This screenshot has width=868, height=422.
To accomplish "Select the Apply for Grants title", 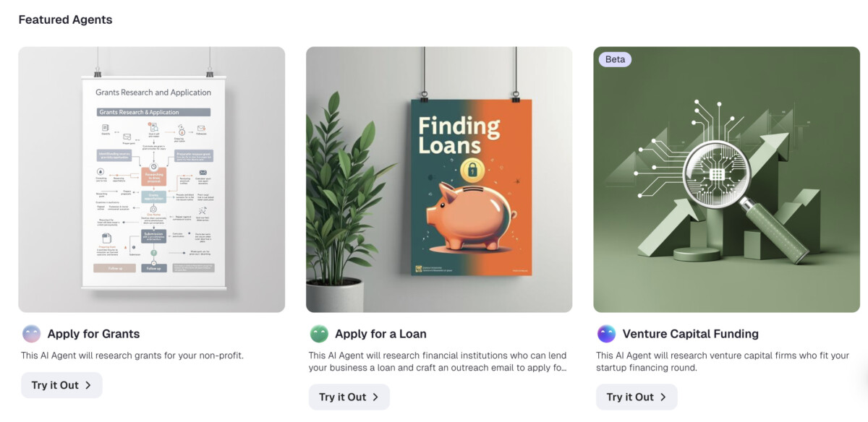I will [x=93, y=334].
